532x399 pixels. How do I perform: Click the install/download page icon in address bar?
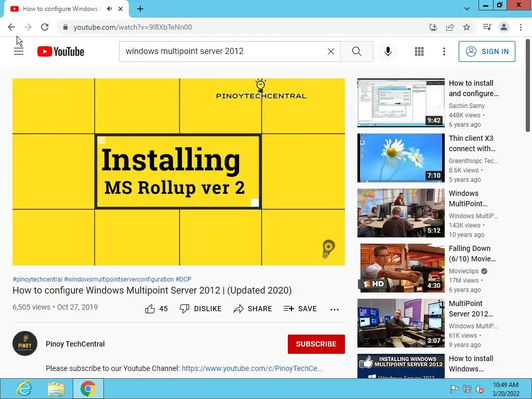433,27
